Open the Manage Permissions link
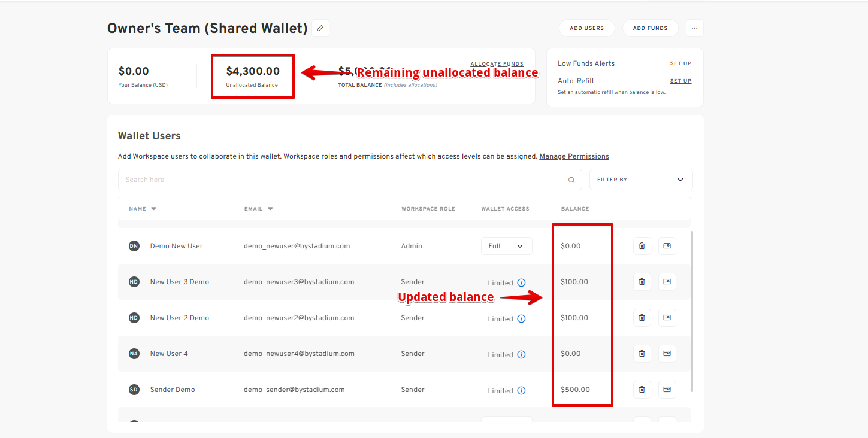Image resolution: width=868 pixels, height=438 pixels. pos(574,156)
